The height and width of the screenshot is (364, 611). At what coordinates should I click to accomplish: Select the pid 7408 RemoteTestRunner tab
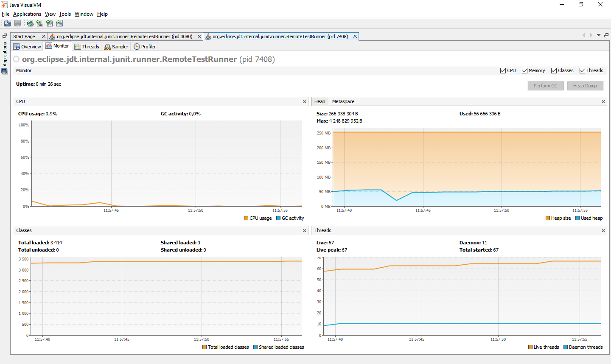(x=280, y=36)
